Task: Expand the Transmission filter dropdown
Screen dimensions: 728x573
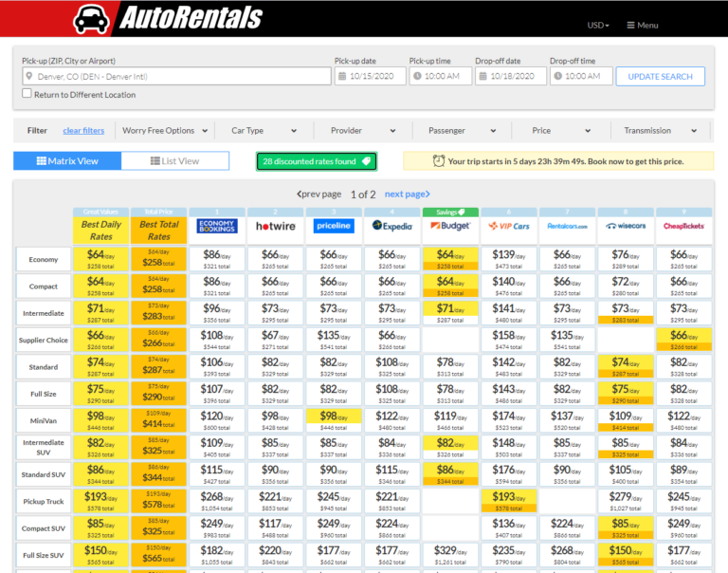Action: point(660,131)
